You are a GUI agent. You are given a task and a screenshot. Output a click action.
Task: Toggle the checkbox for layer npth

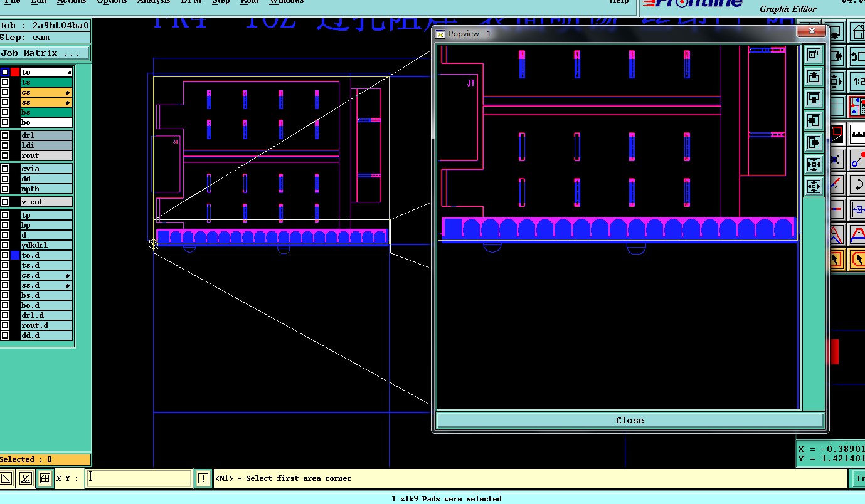pyautogui.click(x=5, y=189)
